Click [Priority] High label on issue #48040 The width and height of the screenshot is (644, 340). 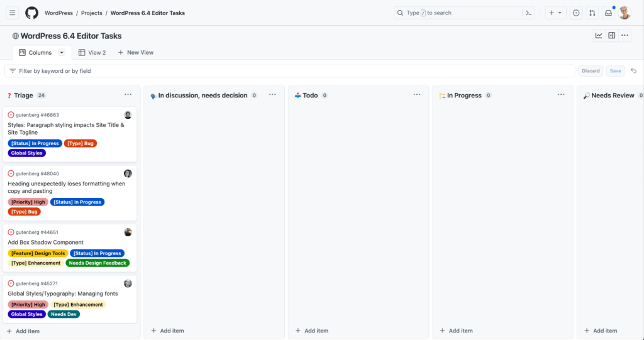click(x=28, y=202)
